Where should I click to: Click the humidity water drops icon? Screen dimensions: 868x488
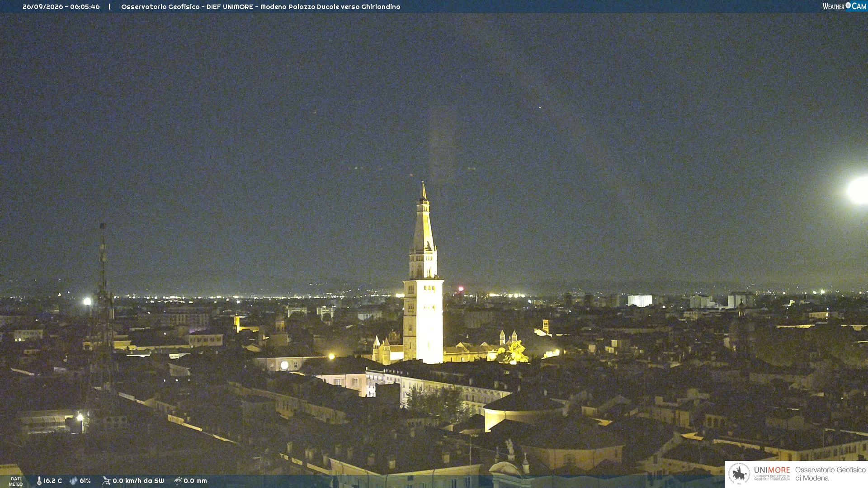[73, 481]
